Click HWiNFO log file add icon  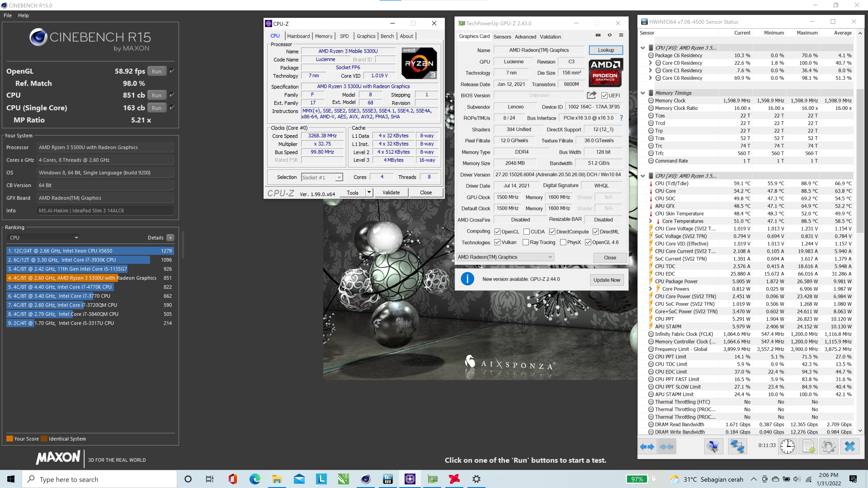point(808,447)
